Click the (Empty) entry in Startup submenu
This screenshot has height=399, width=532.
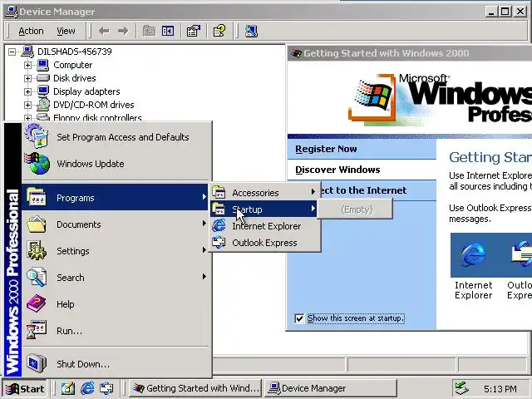pos(357,209)
